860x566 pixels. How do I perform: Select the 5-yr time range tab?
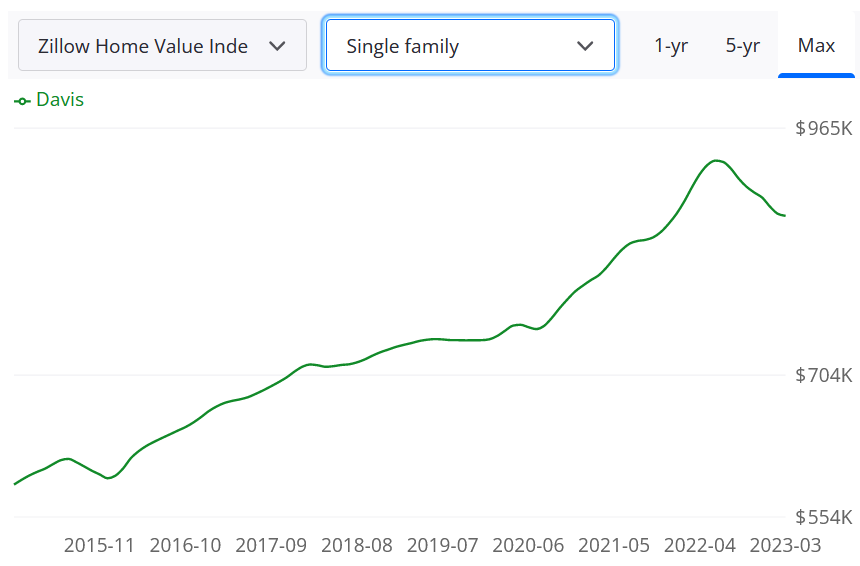pos(743,46)
